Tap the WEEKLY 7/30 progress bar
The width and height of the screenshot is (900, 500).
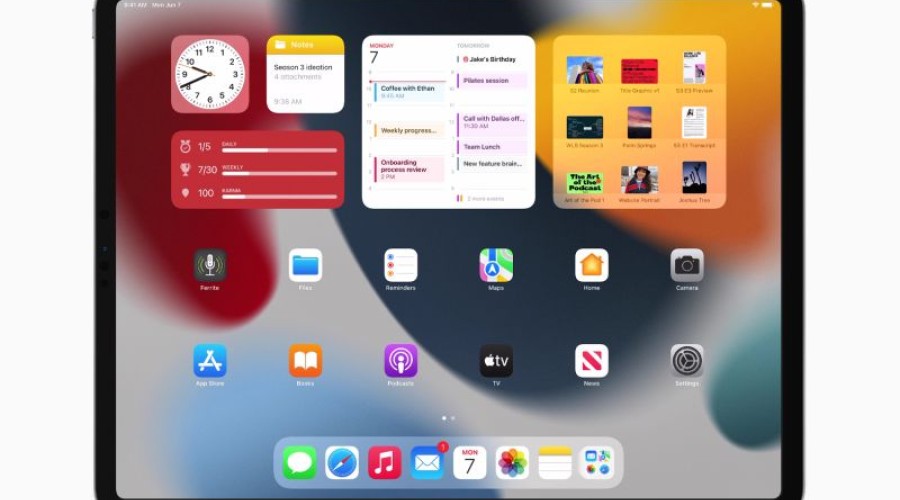pyautogui.click(x=279, y=173)
